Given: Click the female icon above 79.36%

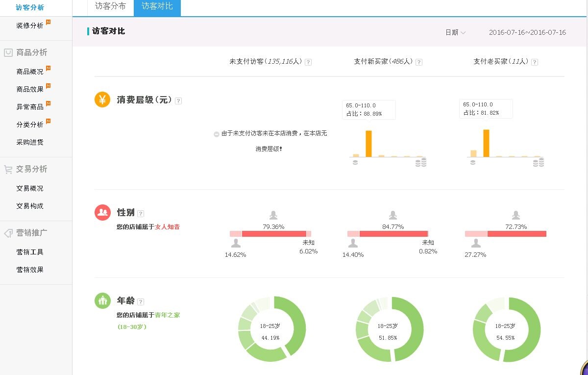Looking at the screenshot, I should click(x=273, y=215).
